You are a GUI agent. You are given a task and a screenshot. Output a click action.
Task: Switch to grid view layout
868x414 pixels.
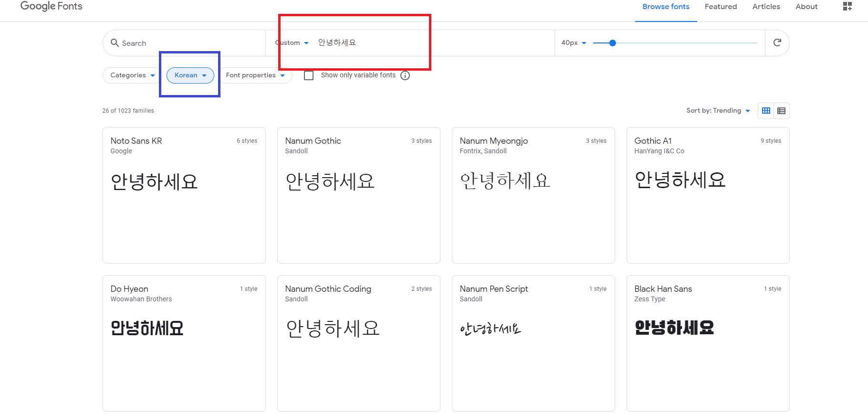click(766, 111)
